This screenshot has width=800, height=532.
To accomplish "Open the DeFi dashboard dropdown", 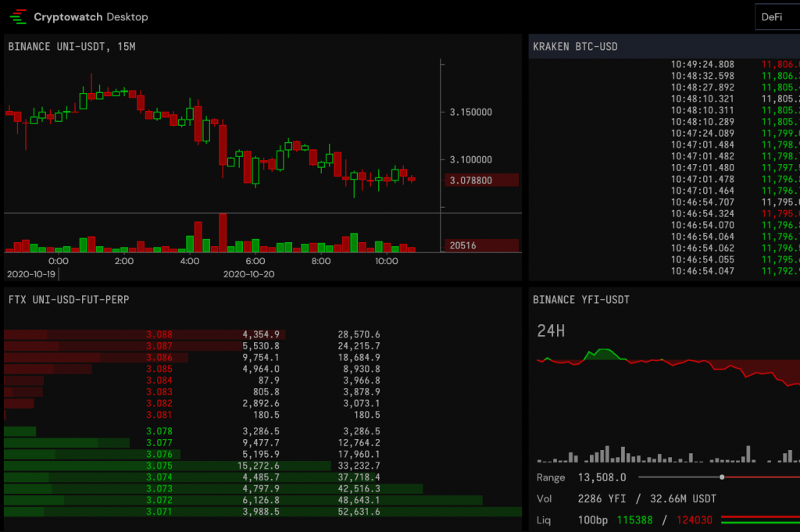I will [777, 17].
